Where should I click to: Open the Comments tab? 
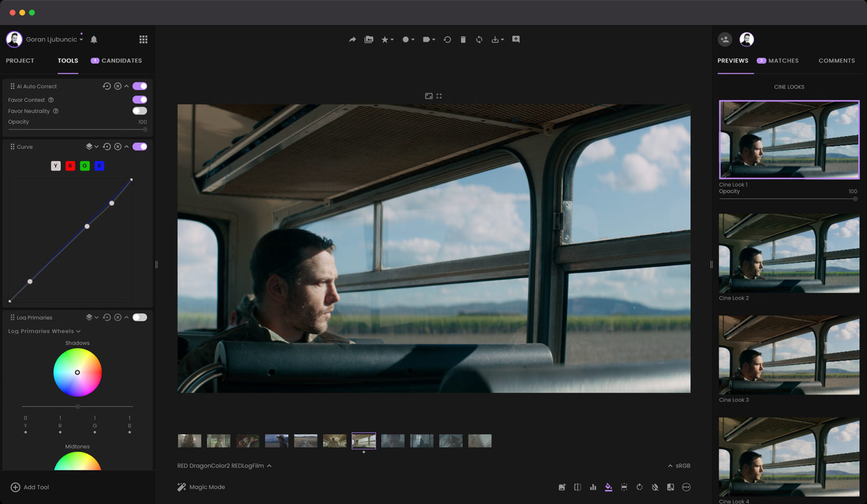tap(836, 60)
